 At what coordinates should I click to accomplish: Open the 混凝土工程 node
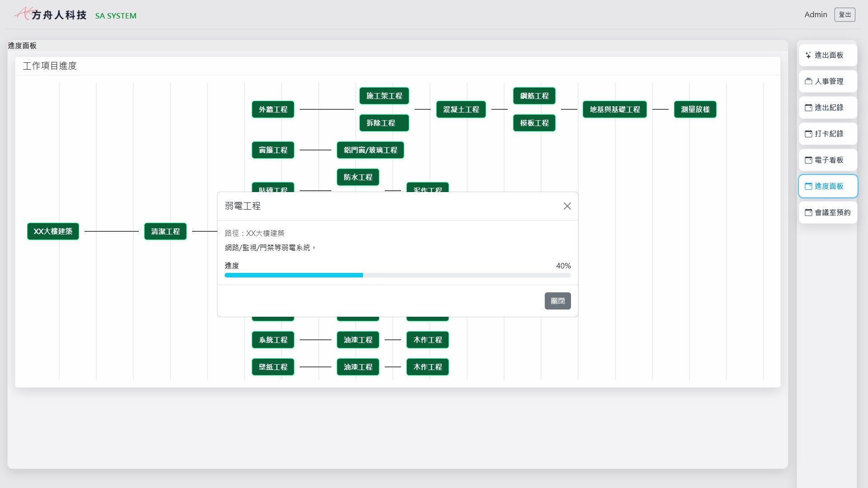coord(461,109)
